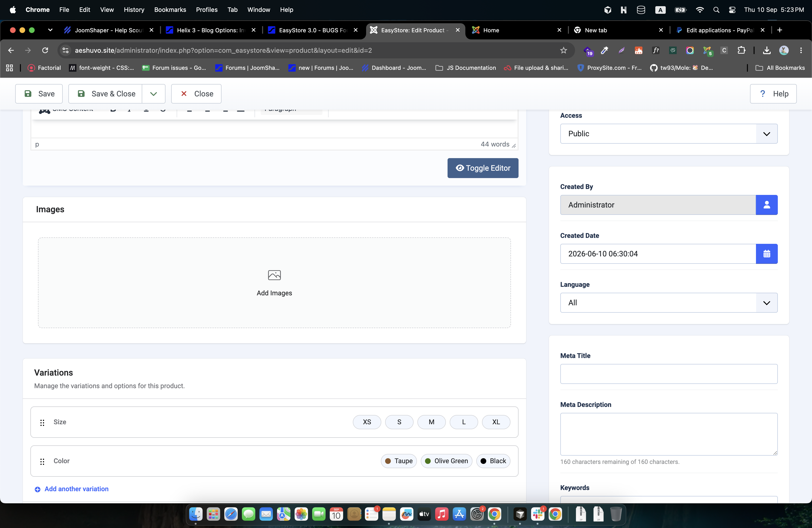
Task: Open a new browser tab with plus
Action: (x=779, y=30)
